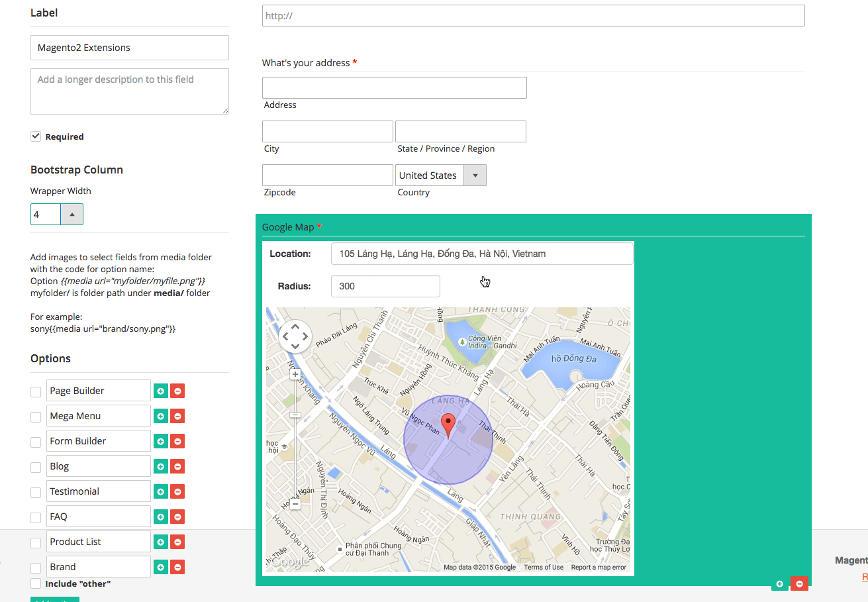Remove the Product List option
This screenshot has width=868, height=602.
pyautogui.click(x=177, y=542)
